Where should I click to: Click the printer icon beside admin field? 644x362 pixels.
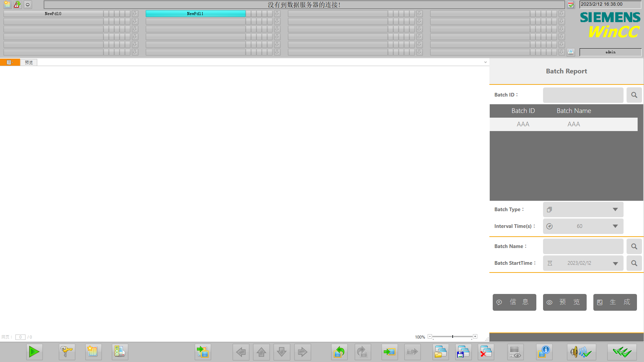571,52
